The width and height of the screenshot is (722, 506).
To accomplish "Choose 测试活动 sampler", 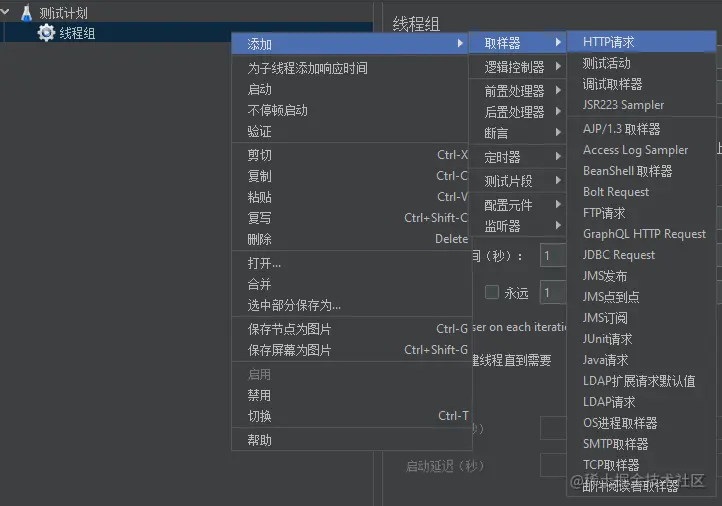I will (641, 63).
